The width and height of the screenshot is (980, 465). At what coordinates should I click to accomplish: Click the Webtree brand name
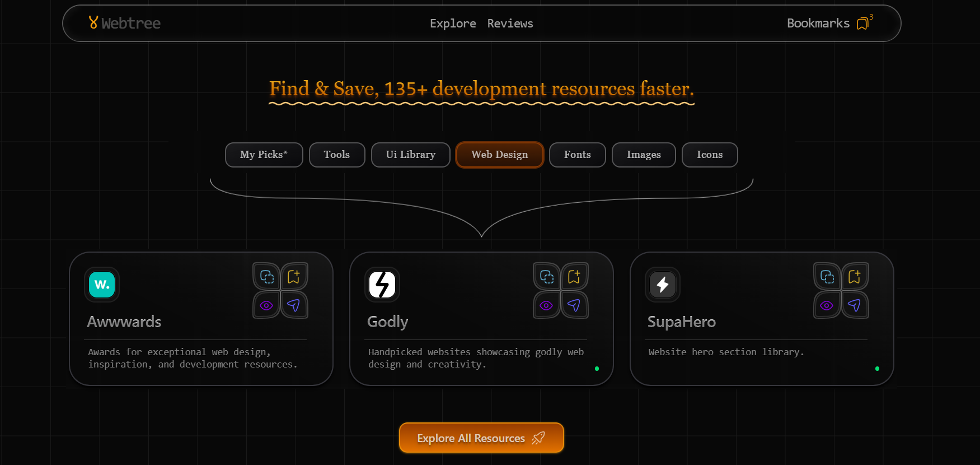point(131,23)
